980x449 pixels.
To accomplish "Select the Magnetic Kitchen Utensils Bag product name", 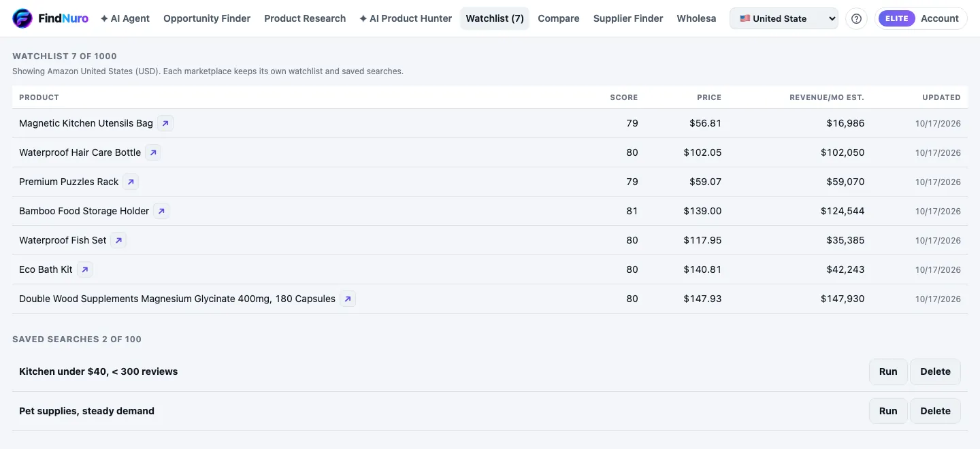I will [86, 123].
